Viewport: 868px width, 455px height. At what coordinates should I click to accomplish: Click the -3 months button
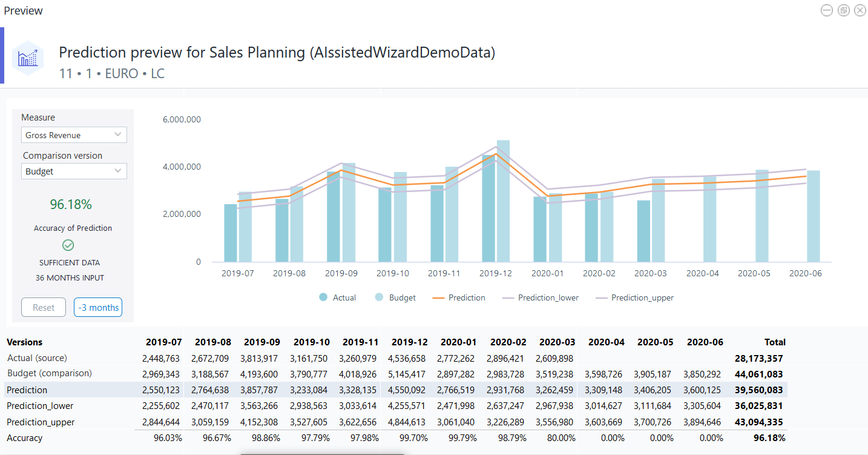[97, 307]
